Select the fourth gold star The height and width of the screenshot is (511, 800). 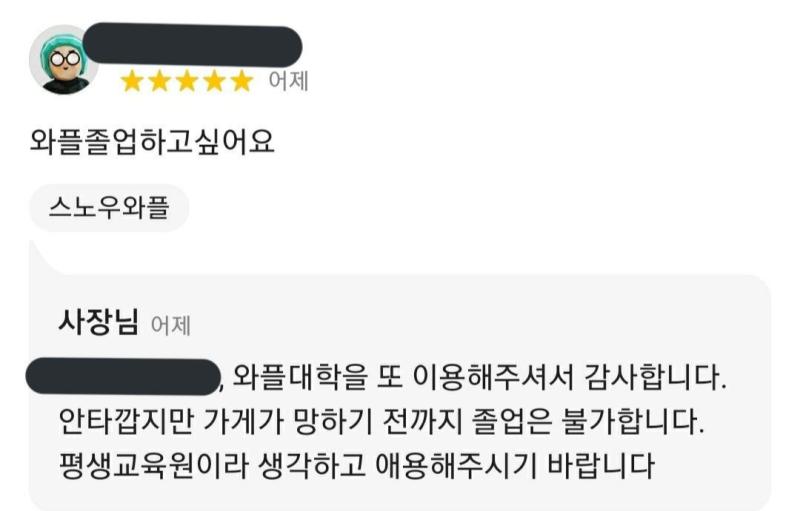coord(214,81)
